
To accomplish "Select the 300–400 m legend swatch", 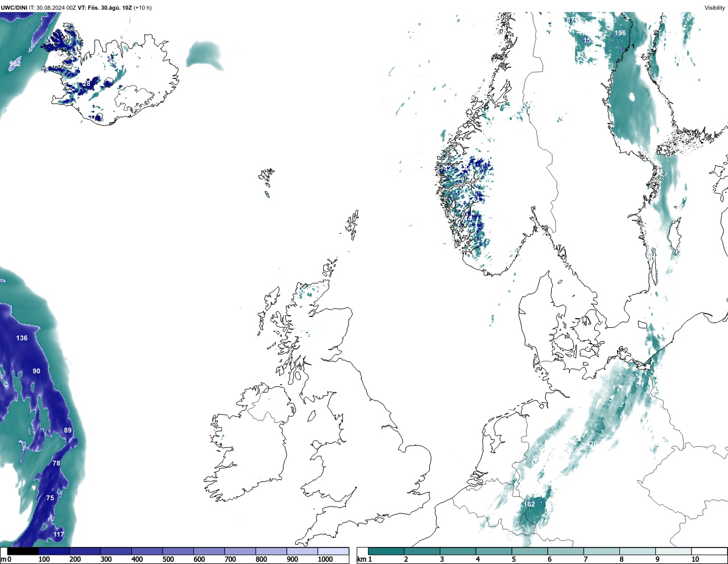I will [x=116, y=551].
